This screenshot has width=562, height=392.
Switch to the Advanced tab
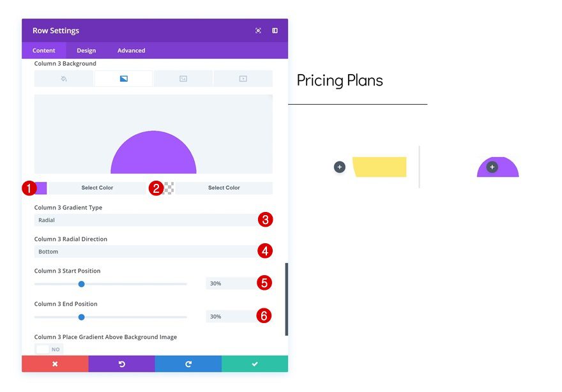click(x=130, y=50)
